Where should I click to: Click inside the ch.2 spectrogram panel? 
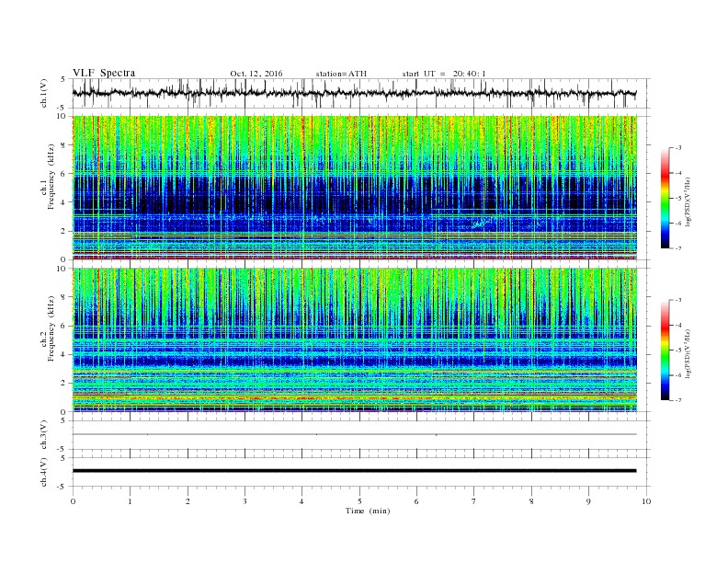point(354,340)
